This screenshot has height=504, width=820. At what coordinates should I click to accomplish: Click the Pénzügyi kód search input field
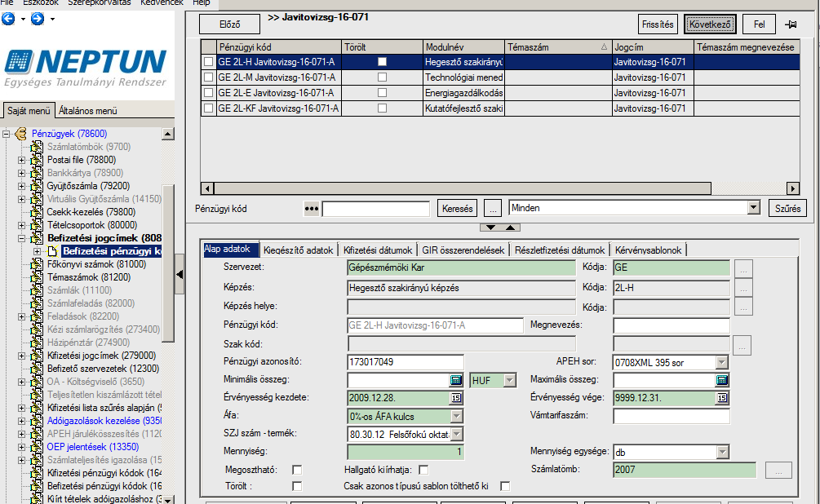(x=376, y=209)
